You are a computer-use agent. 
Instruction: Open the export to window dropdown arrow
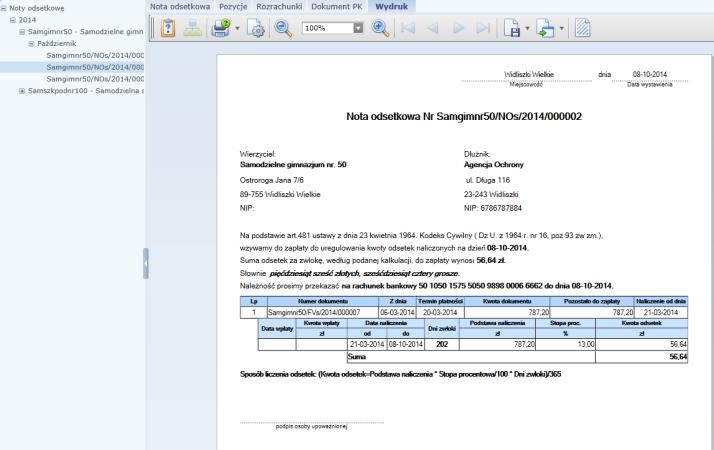[561, 28]
